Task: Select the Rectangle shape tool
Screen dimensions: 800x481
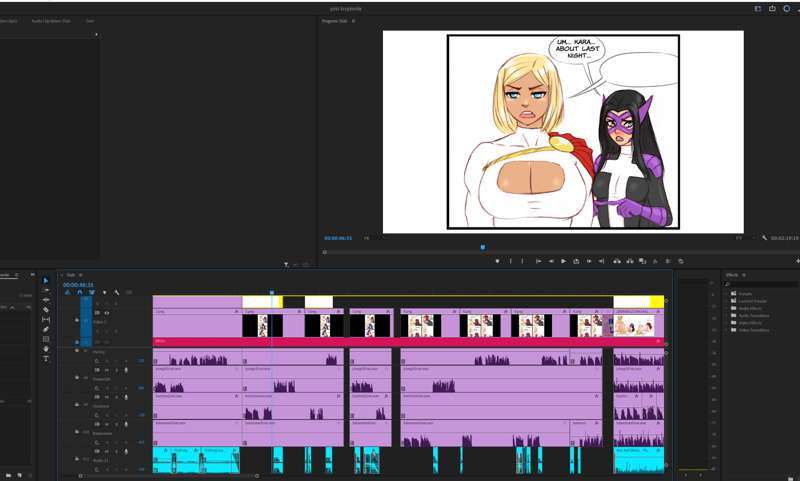Action: point(46,339)
